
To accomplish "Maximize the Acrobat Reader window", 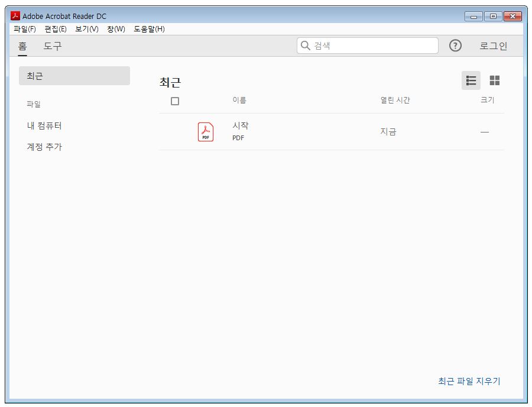I will tap(493, 17).
